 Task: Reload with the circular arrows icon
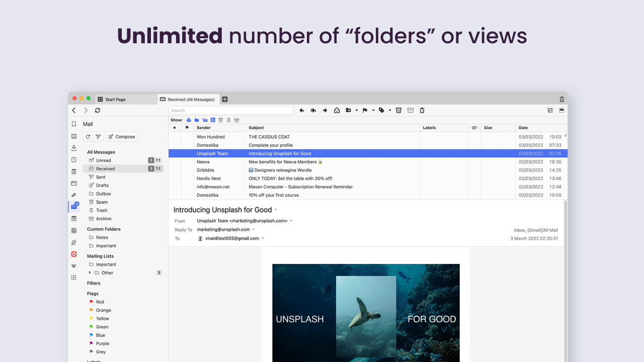(x=97, y=110)
